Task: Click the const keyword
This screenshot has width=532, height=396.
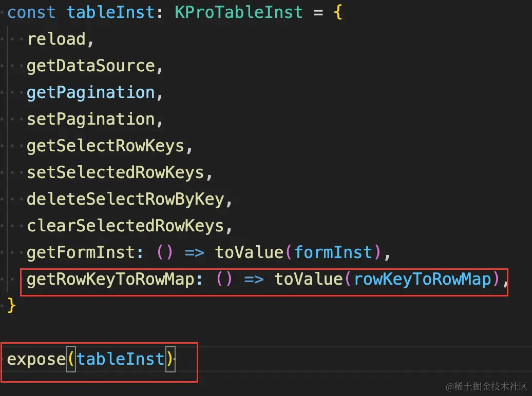Action: [x=32, y=12]
